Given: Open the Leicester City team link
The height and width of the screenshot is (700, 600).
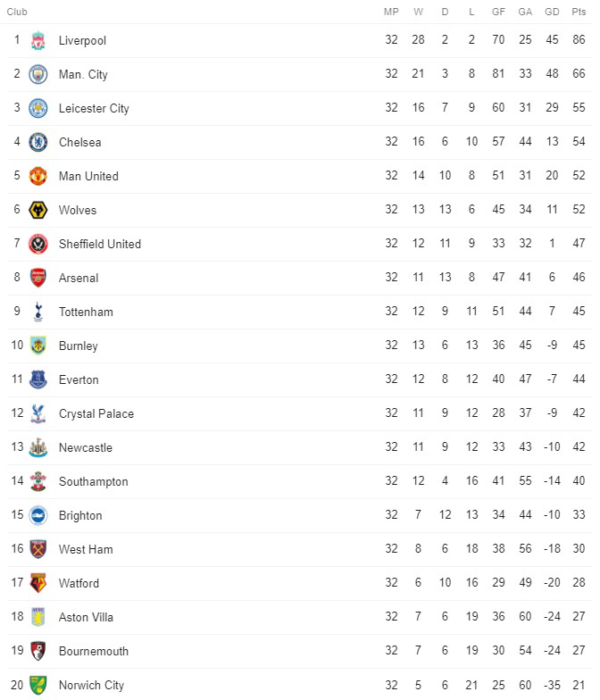Looking at the screenshot, I should pyautogui.click(x=94, y=109).
